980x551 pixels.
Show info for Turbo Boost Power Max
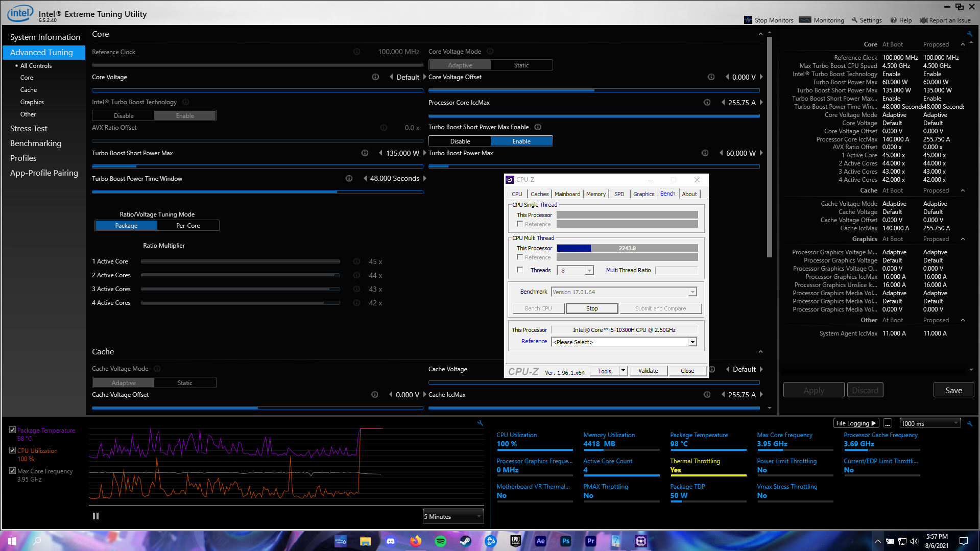point(705,153)
